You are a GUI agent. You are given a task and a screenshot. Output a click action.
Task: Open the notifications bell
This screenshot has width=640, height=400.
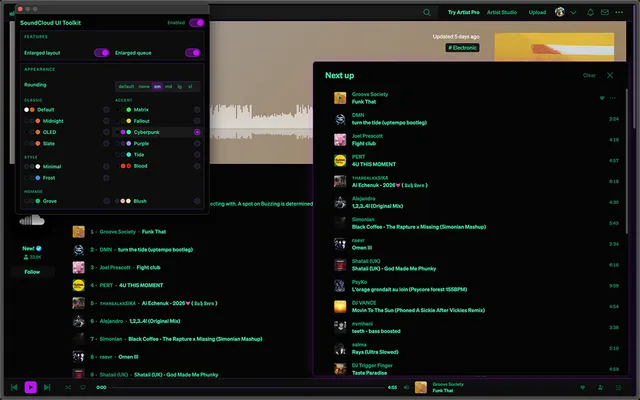(590, 13)
